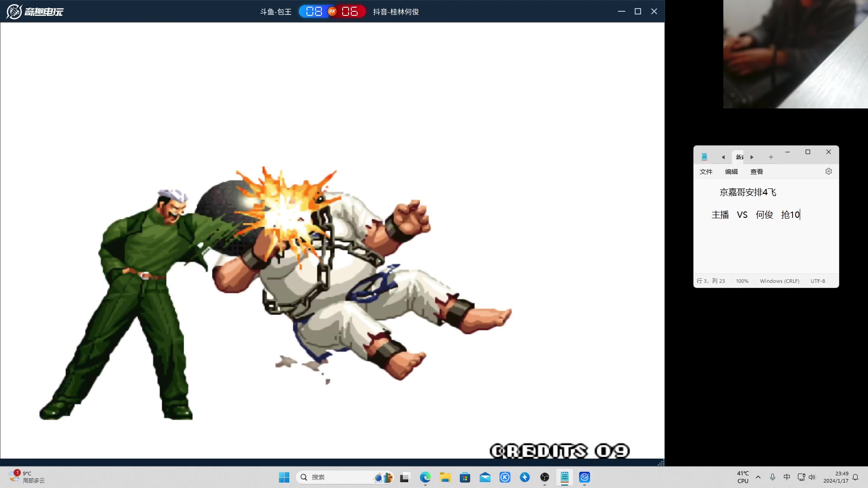Toggle the 中 input method indicator
The height and width of the screenshot is (488, 868).
tap(787, 477)
